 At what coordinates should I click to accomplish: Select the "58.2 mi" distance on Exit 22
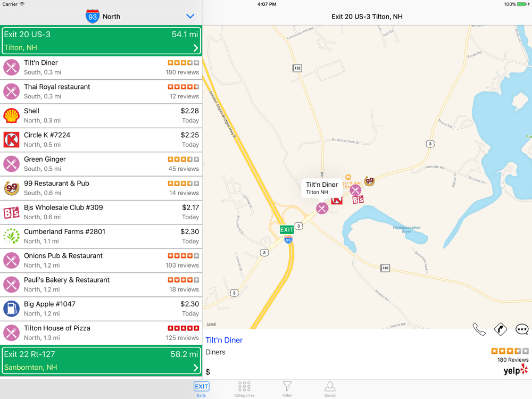pyautogui.click(x=184, y=354)
